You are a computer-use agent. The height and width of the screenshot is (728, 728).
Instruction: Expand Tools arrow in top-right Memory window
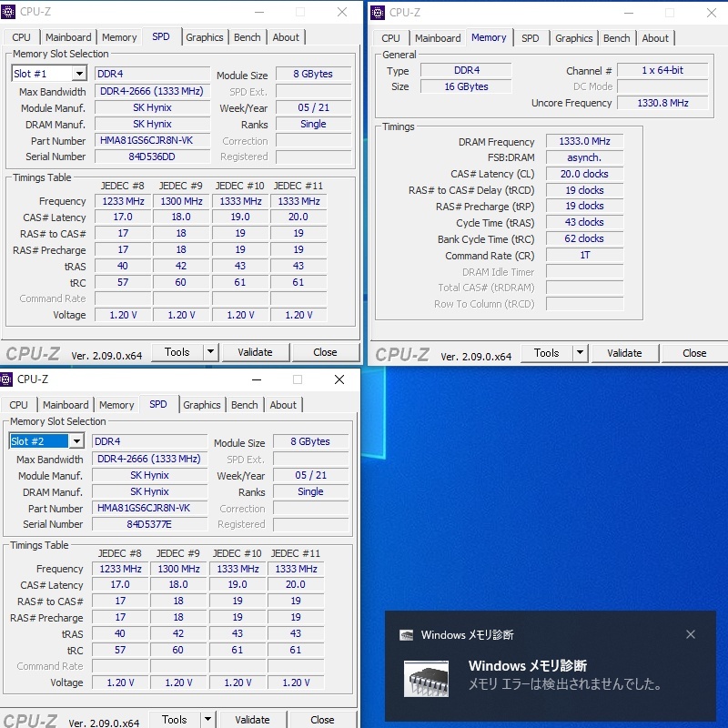pyautogui.click(x=581, y=353)
